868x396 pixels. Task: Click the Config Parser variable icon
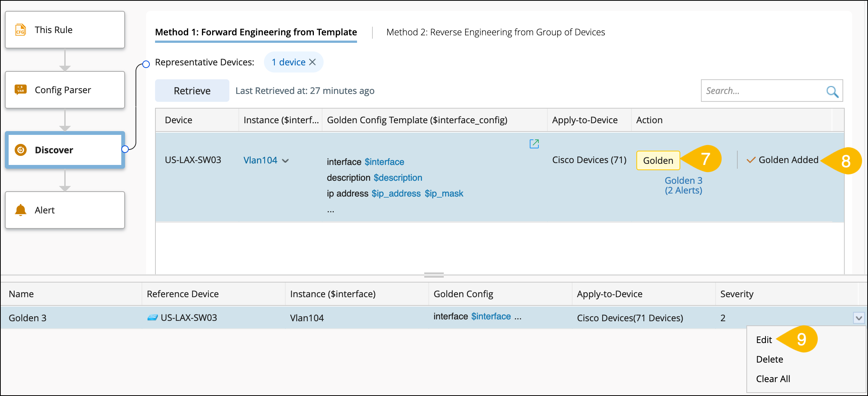pos(21,89)
